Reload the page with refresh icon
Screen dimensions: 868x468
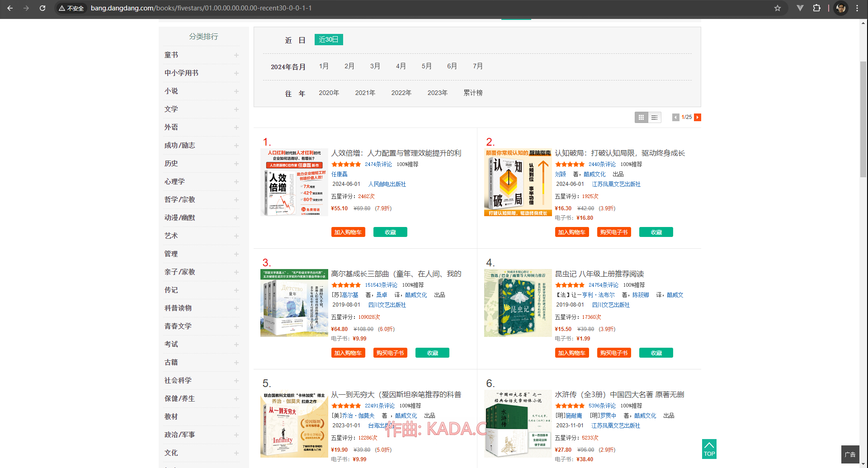coord(42,8)
